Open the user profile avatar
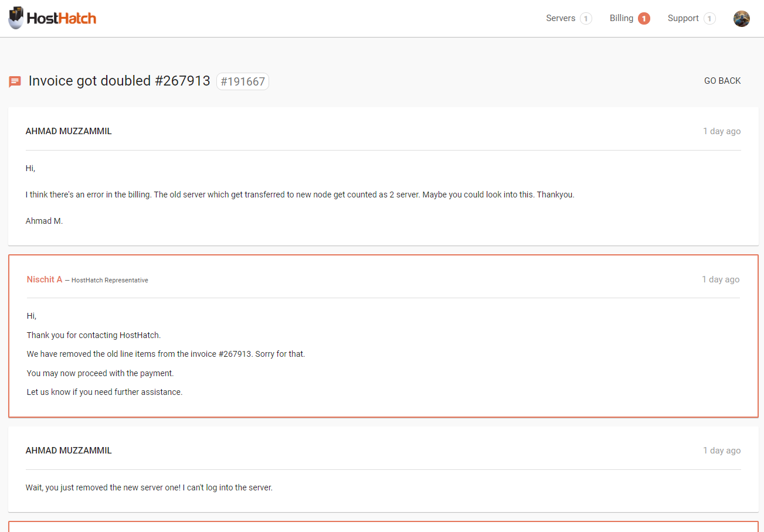Screen dimensions: 764x532 pos(742,19)
